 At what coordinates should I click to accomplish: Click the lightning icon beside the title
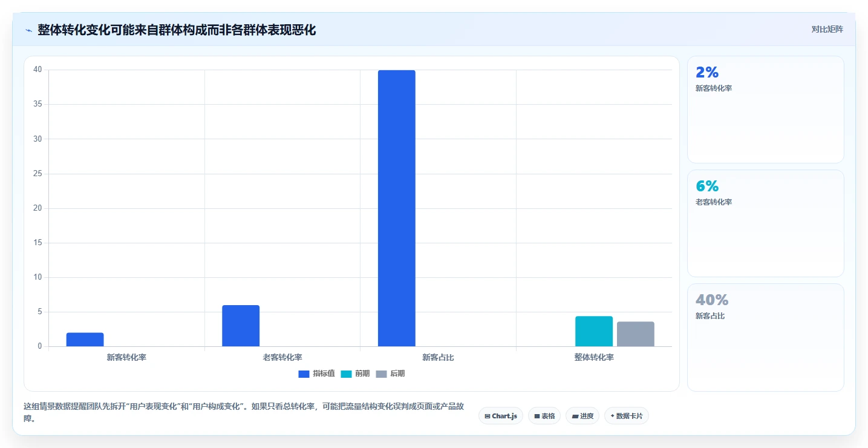[x=28, y=30]
